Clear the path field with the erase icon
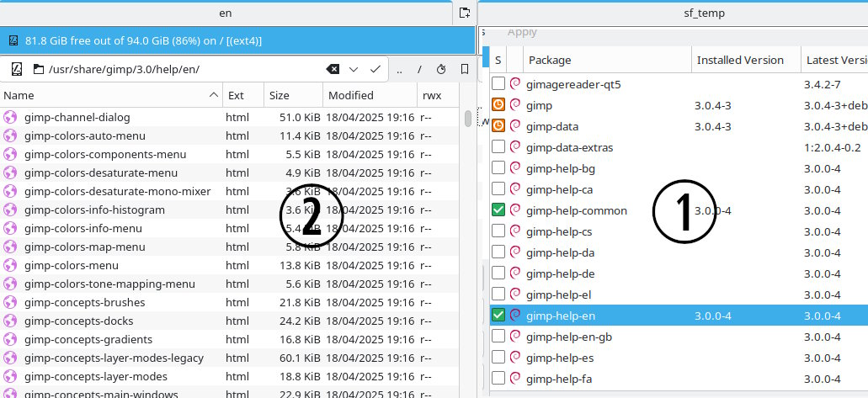Screen dimensions: 868x398 click(x=333, y=69)
